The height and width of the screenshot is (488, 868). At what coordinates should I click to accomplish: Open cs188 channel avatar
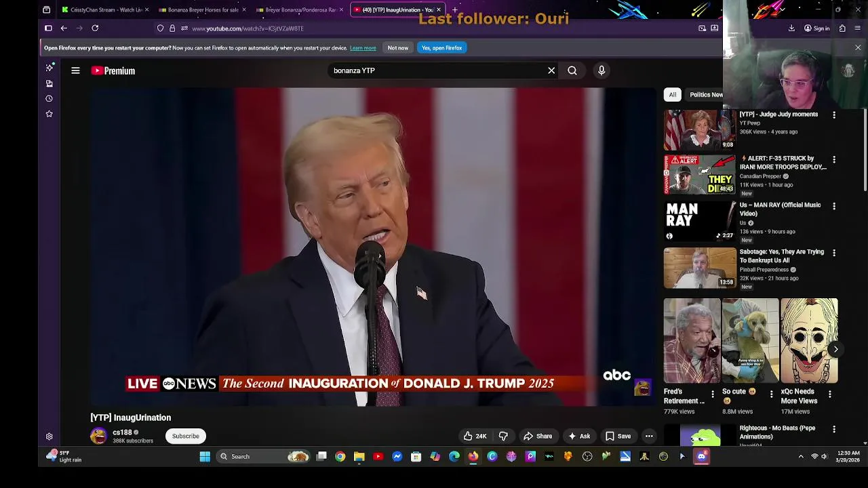[x=99, y=436]
